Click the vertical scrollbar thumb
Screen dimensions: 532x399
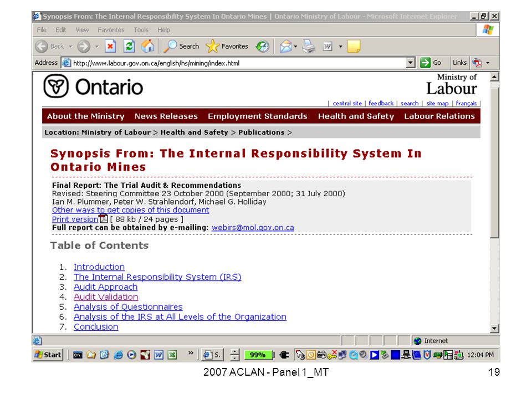tap(494, 163)
